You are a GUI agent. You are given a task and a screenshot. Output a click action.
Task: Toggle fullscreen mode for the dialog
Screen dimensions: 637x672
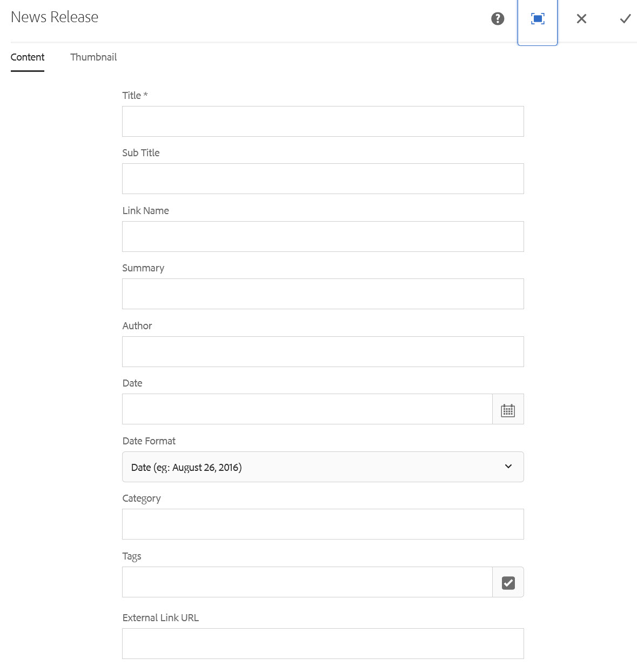(538, 19)
